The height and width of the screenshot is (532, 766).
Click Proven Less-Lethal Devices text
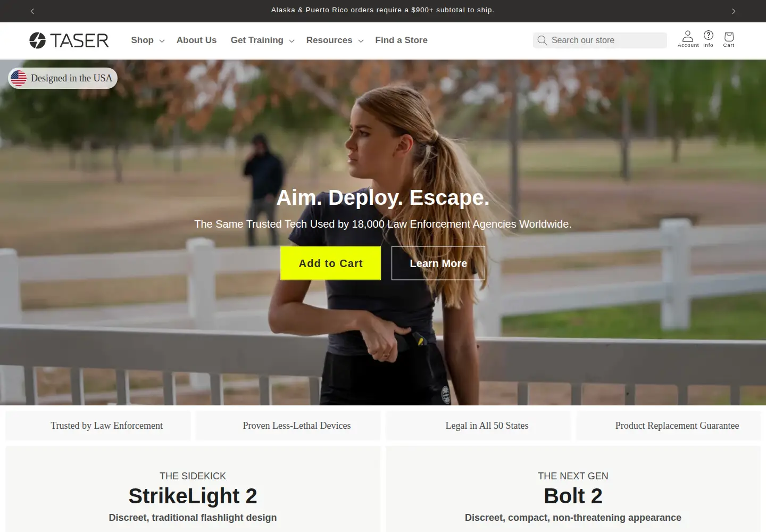(x=297, y=426)
